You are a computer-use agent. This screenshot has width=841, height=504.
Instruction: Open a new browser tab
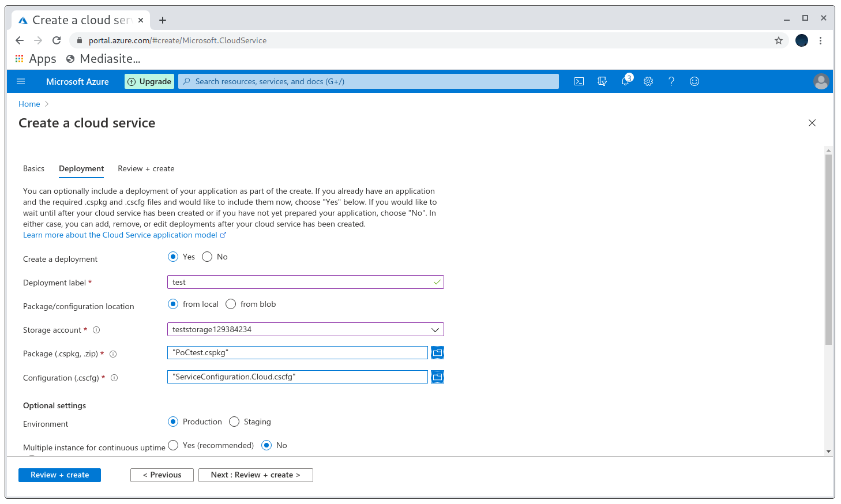[163, 20]
